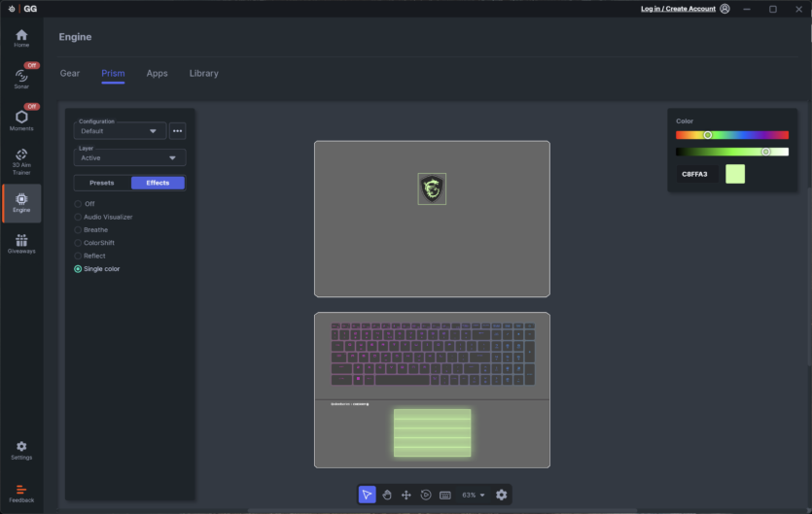Click the Presets button

click(x=102, y=183)
